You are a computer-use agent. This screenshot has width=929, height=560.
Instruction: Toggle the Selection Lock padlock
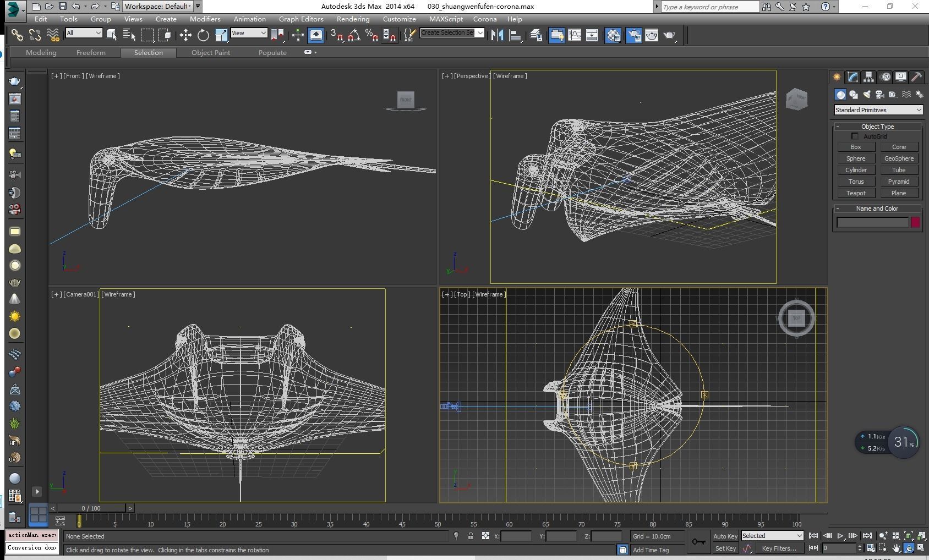click(x=471, y=536)
